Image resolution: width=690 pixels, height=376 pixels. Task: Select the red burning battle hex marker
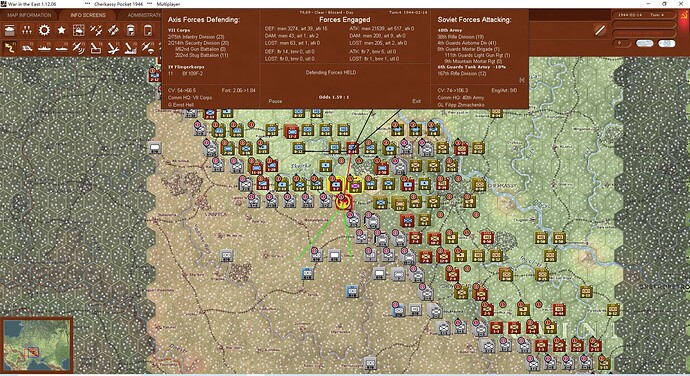click(343, 202)
